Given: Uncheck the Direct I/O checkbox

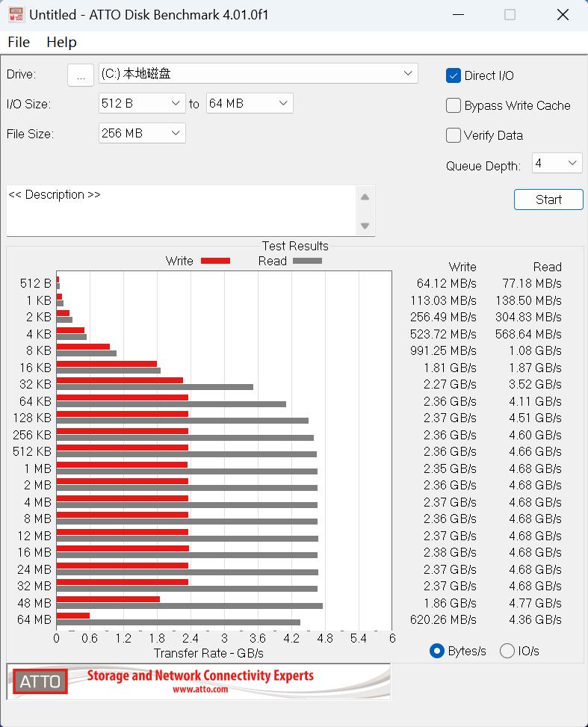Looking at the screenshot, I should point(454,75).
